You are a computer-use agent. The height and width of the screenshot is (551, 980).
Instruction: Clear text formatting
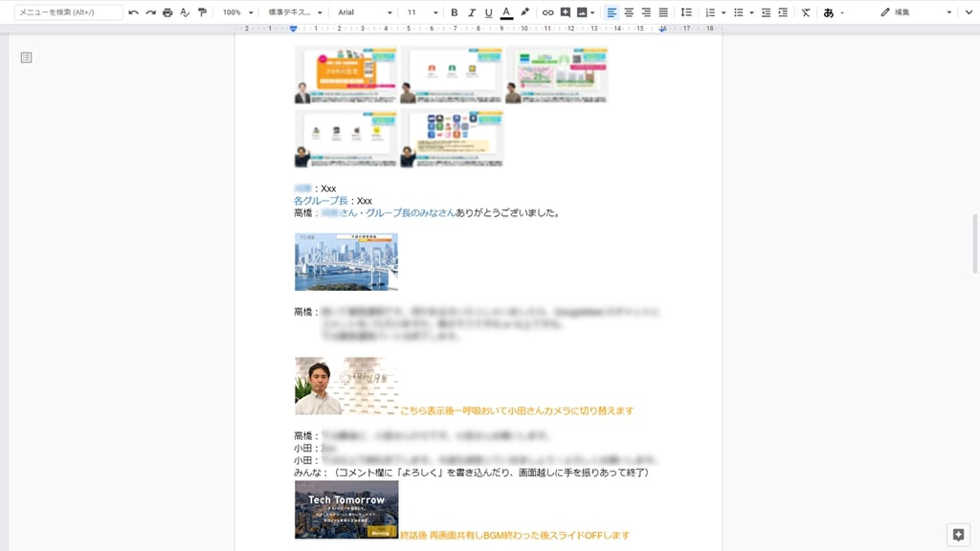coord(806,12)
